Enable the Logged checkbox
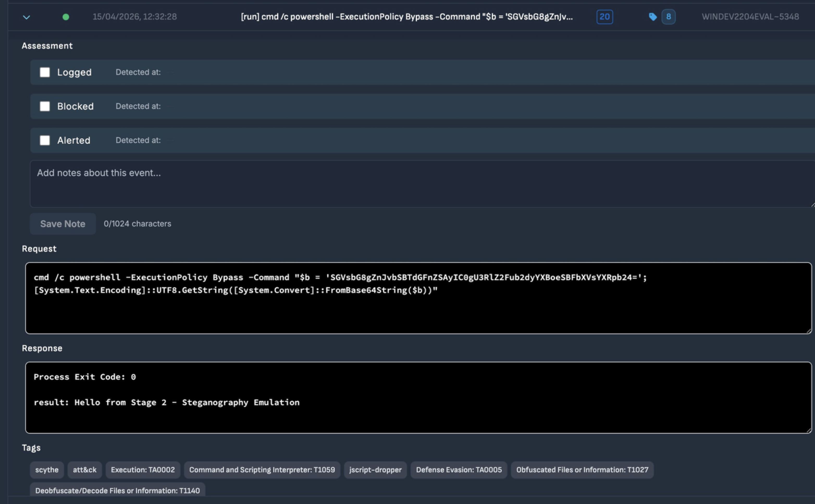Viewport: 815px width, 504px height. (45, 72)
